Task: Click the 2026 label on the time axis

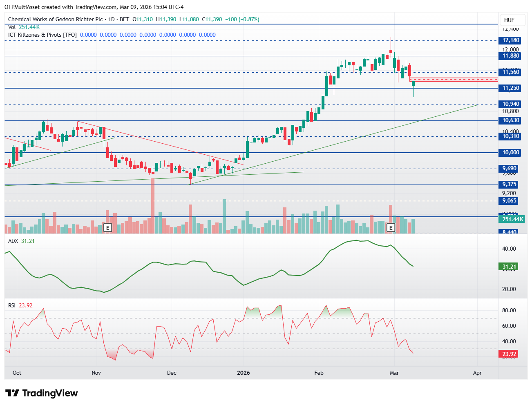Action: tap(244, 373)
